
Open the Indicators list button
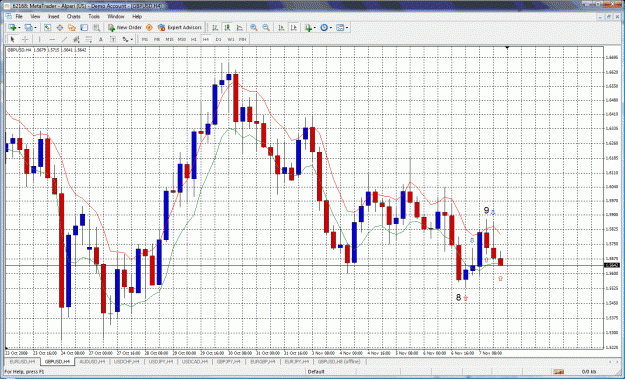pyautogui.click(x=308, y=27)
